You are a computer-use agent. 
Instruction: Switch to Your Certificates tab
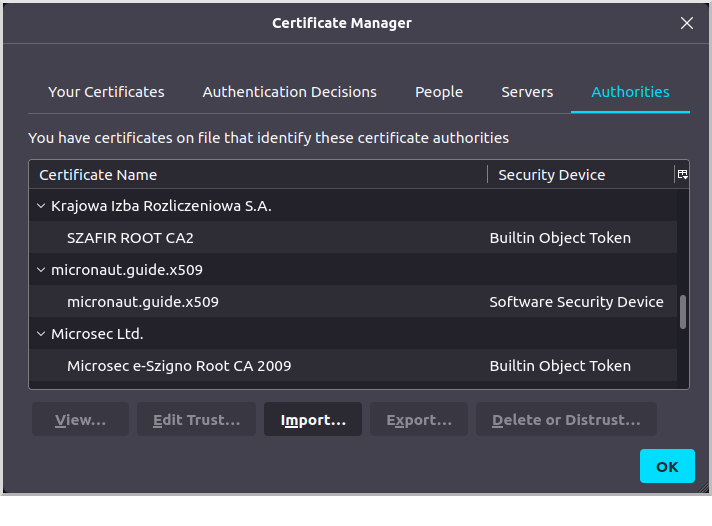(106, 92)
